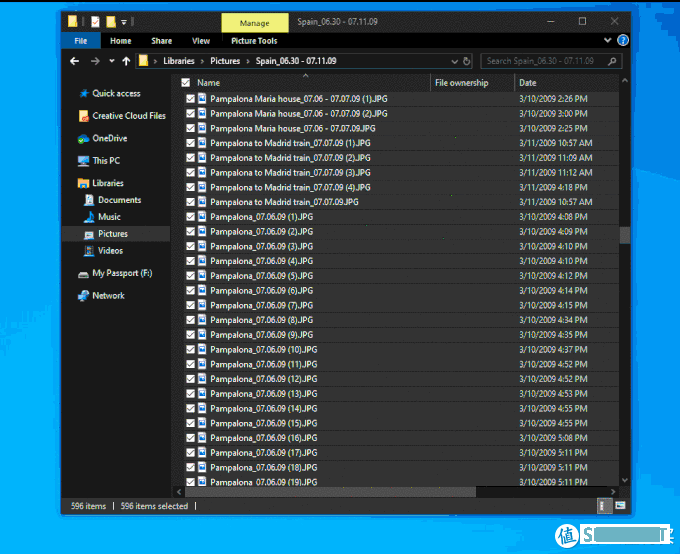Go up one folder level

point(126,61)
